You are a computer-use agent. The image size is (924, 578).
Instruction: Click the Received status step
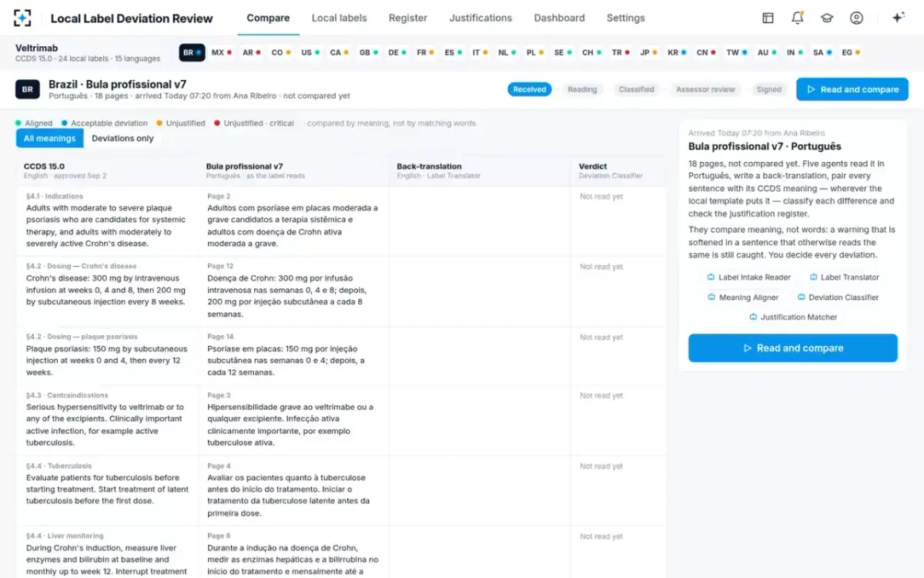pyautogui.click(x=529, y=89)
